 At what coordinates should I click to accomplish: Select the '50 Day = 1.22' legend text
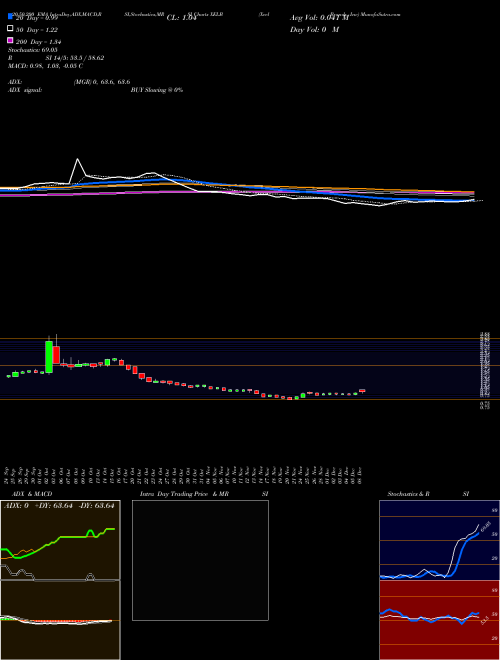(x=37, y=30)
